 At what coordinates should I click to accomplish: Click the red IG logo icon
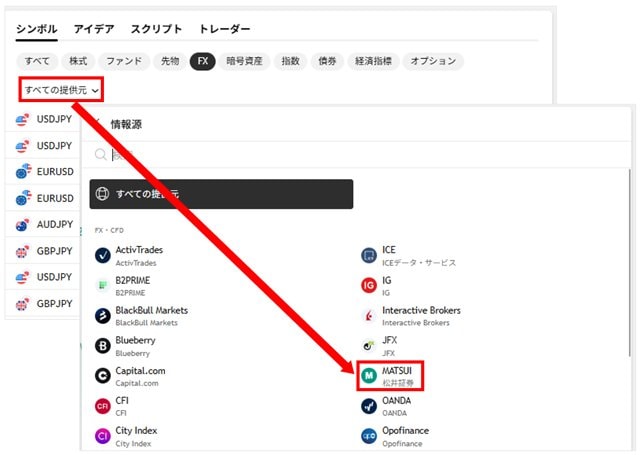pos(369,286)
